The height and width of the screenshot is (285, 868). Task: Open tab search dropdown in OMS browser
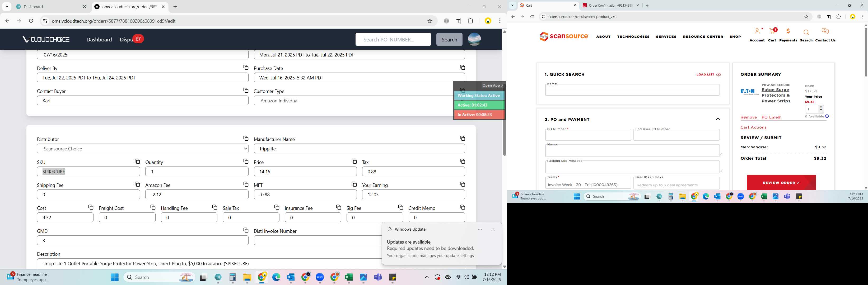7,7
